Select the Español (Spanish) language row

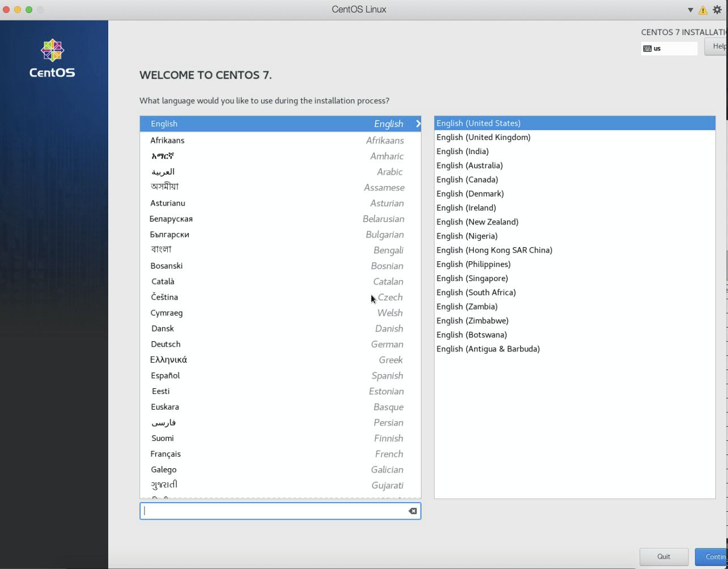coord(280,376)
